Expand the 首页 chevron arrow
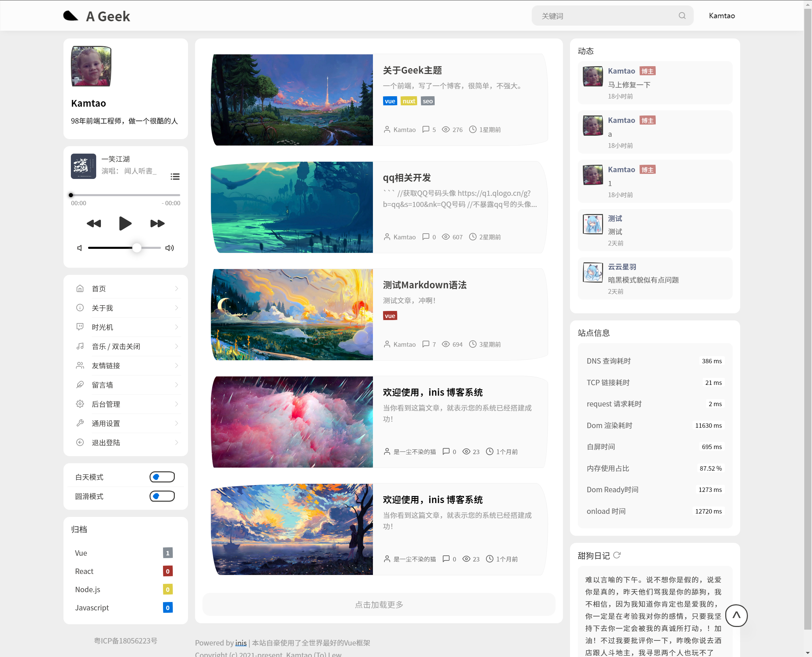The height and width of the screenshot is (657, 812). pos(176,288)
